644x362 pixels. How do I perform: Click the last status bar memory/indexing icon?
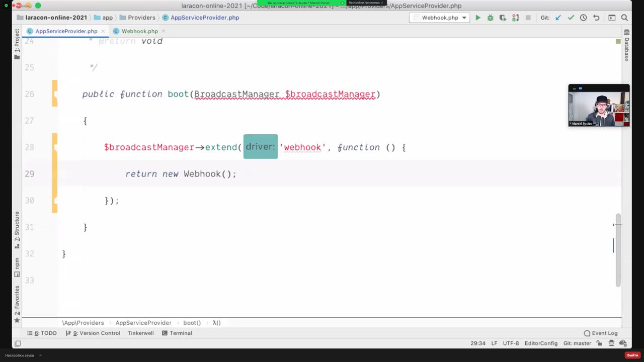pyautogui.click(x=623, y=343)
